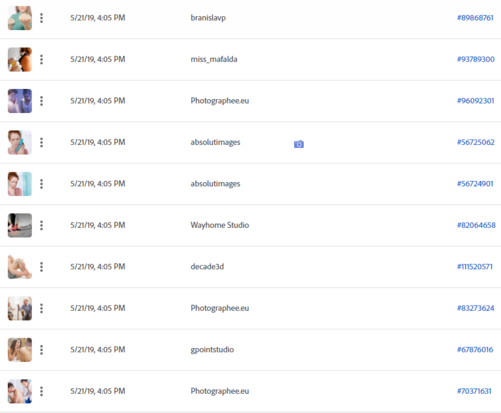Open the three-dot menu for asset #70371631

click(x=41, y=391)
